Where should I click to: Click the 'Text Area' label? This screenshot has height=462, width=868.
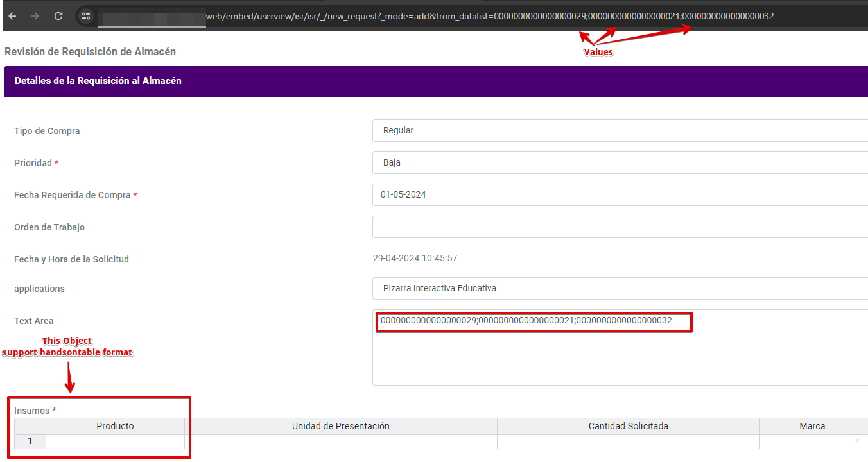coord(34,321)
